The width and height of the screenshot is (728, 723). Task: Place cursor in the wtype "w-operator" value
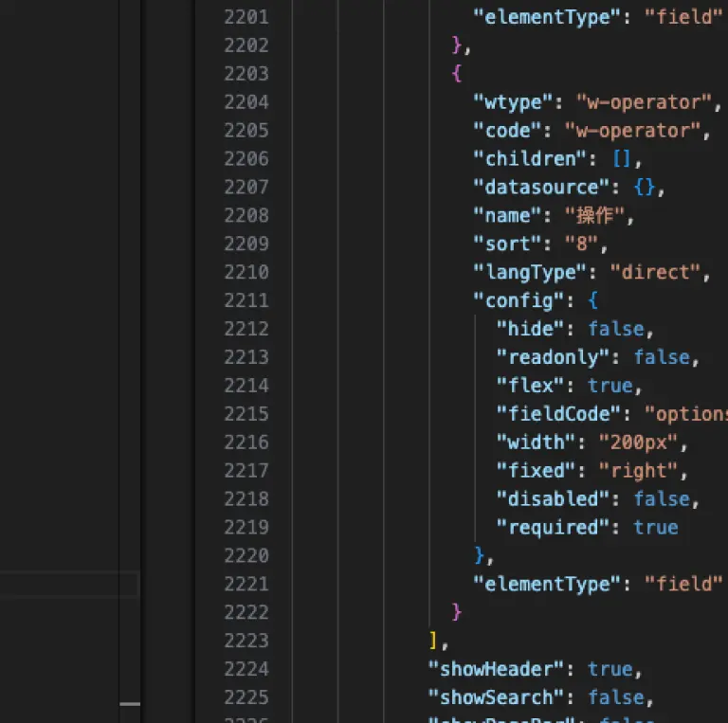pos(644,102)
